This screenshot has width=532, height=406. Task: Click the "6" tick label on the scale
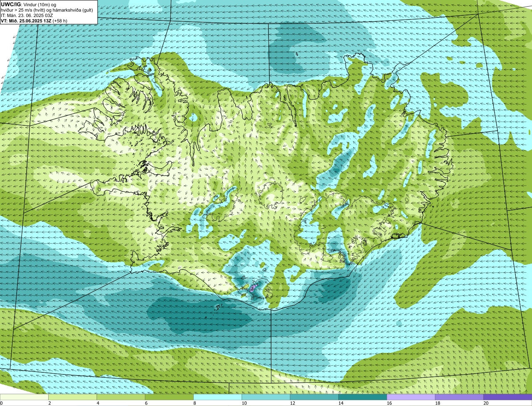pos(146,403)
